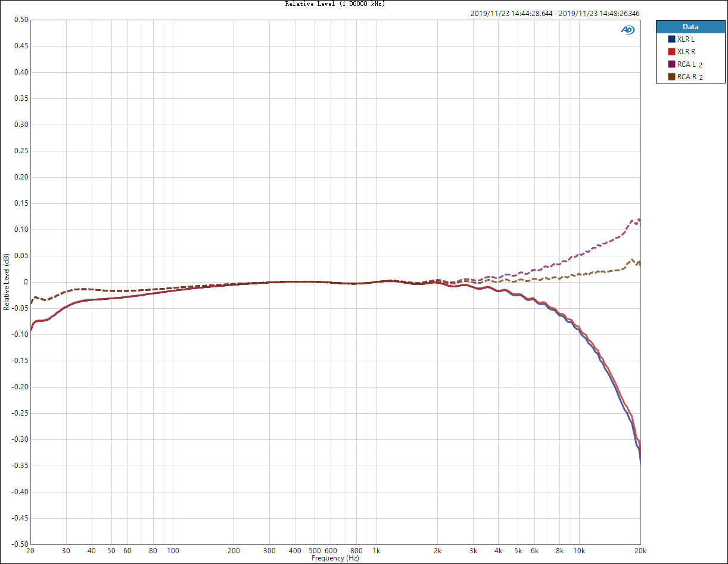This screenshot has width=728, height=564.
Task: Click the Relative Level (1.00000 kHz) graph title
Action: tap(335, 4)
